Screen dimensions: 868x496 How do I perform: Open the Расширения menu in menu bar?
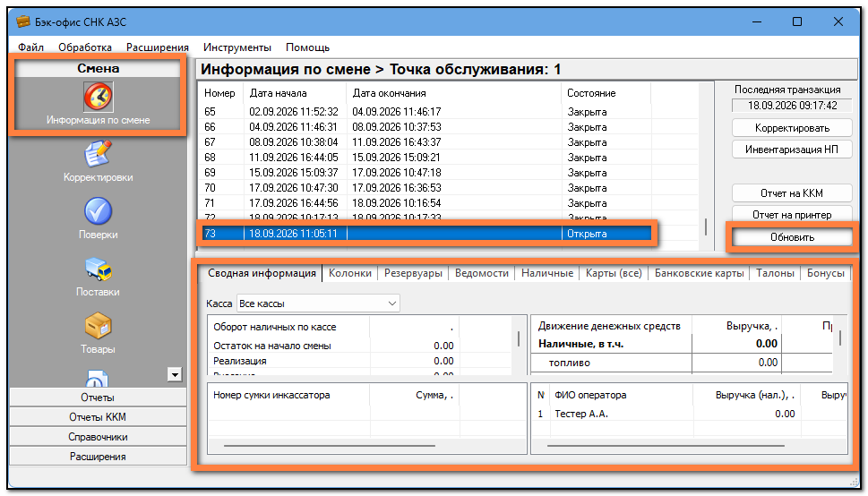tap(158, 47)
